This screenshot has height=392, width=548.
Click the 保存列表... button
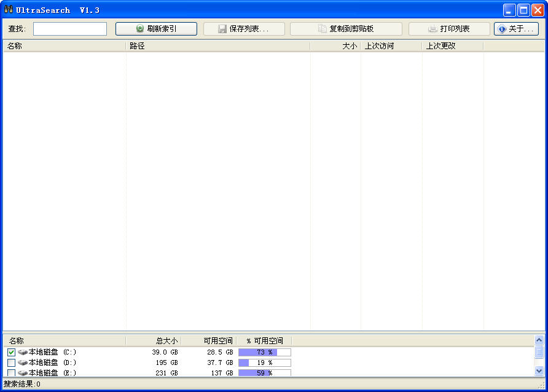(244, 29)
